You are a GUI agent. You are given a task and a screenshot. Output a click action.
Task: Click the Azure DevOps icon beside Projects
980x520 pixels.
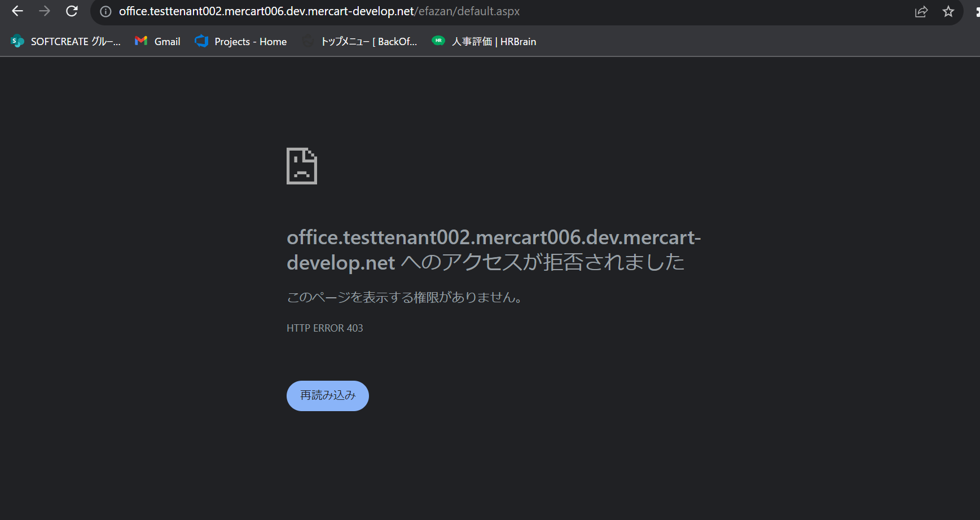coord(201,41)
